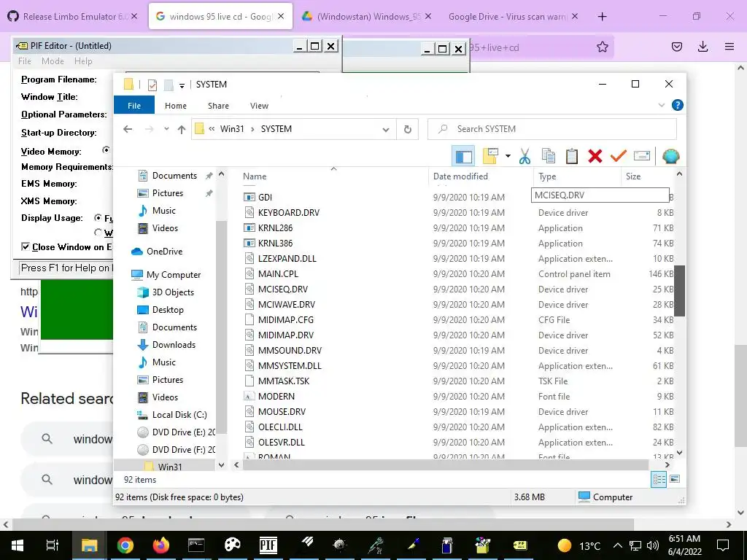Viewport: 747px width, 560px height.
Task: Open the PIF taskbar icon
Action: pos(268,545)
